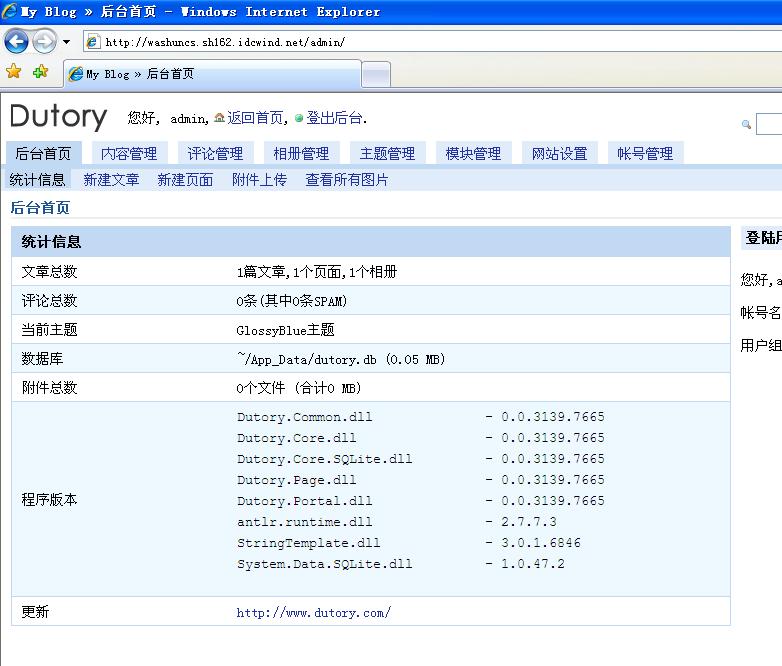Click the '1篇文章,1个页面,1个相册' value
The width and height of the screenshot is (782, 666).
(317, 272)
